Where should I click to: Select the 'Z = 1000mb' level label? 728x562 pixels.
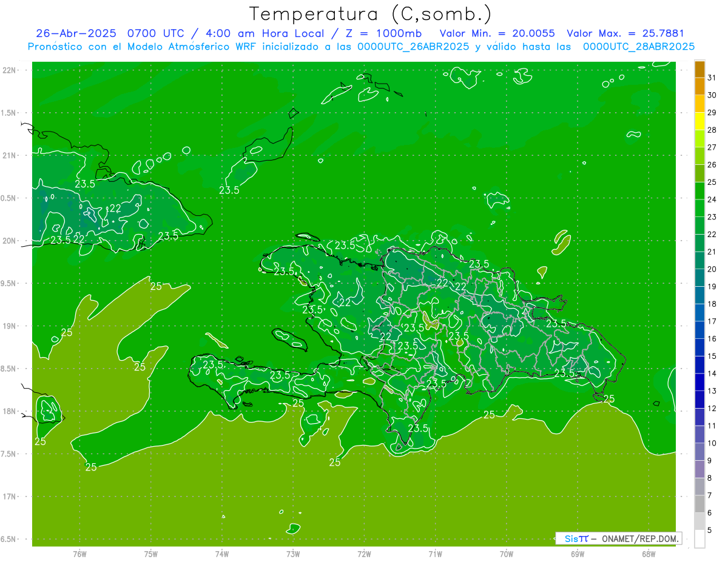(385, 33)
